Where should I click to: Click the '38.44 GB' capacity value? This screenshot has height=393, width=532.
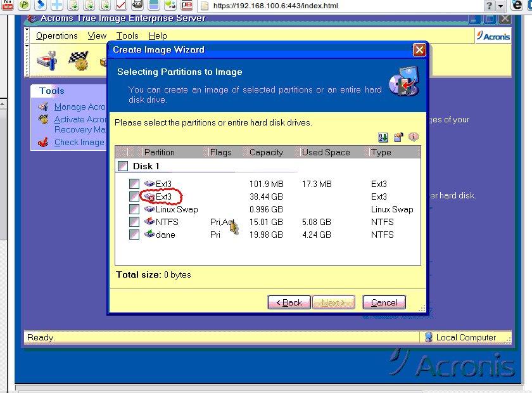coord(267,196)
